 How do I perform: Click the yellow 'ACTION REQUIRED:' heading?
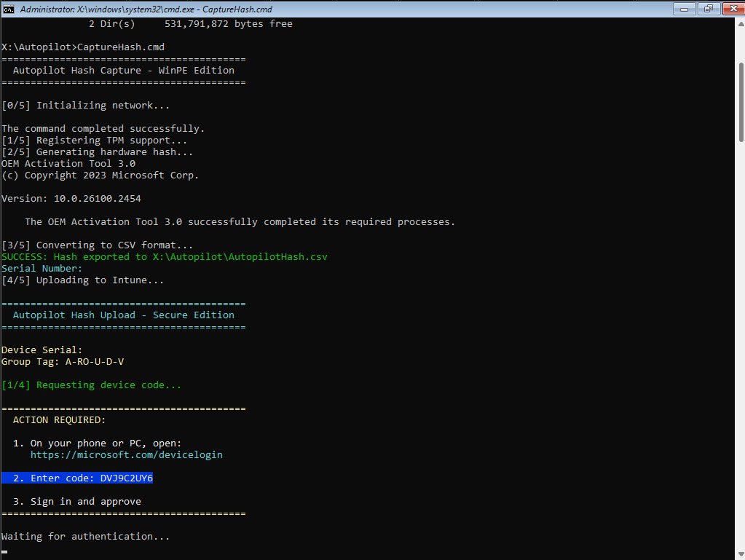click(x=59, y=420)
